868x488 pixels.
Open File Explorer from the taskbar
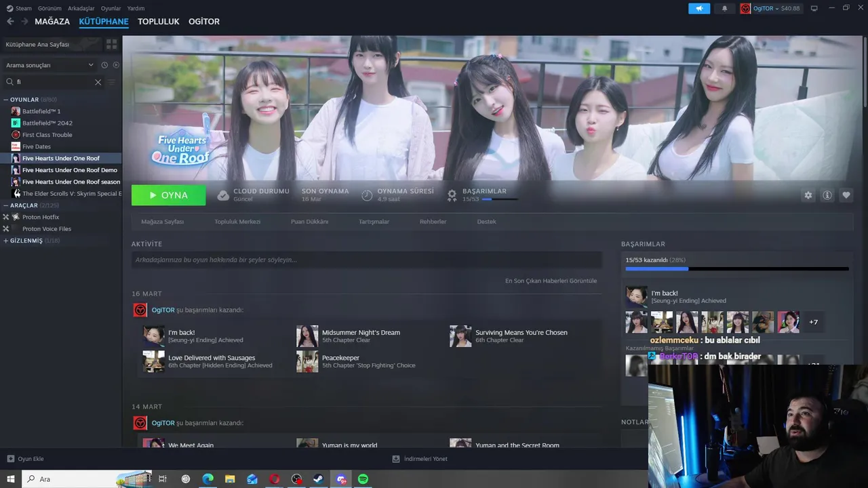point(230,479)
